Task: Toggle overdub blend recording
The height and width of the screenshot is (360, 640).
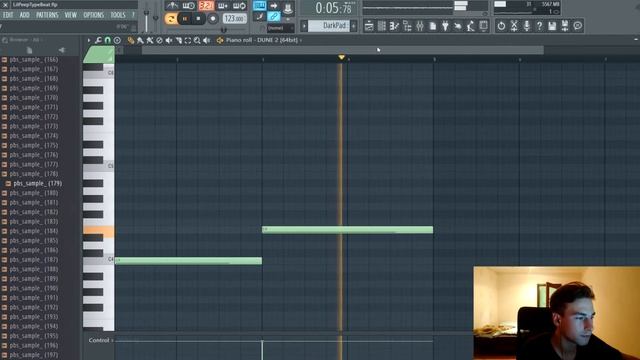Action: (223, 6)
